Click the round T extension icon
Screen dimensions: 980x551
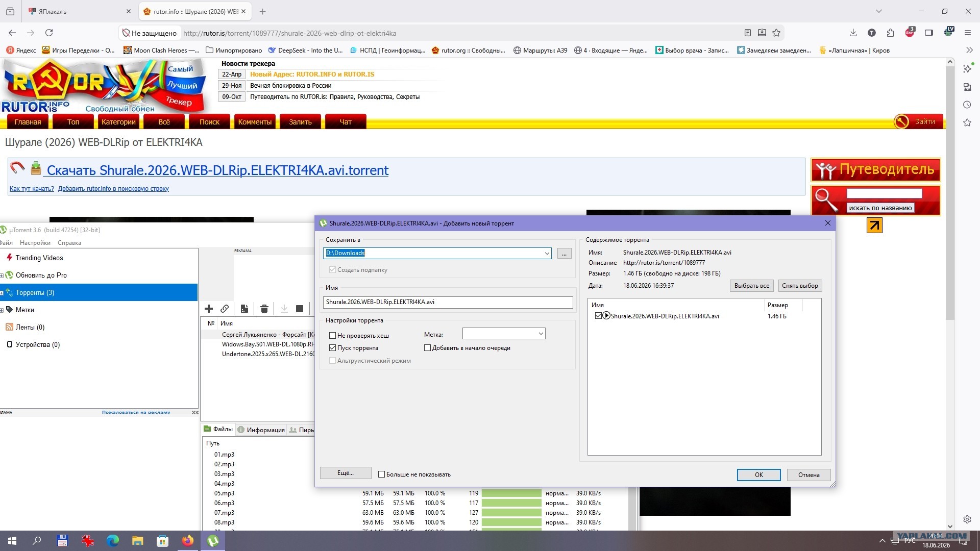pyautogui.click(x=872, y=33)
